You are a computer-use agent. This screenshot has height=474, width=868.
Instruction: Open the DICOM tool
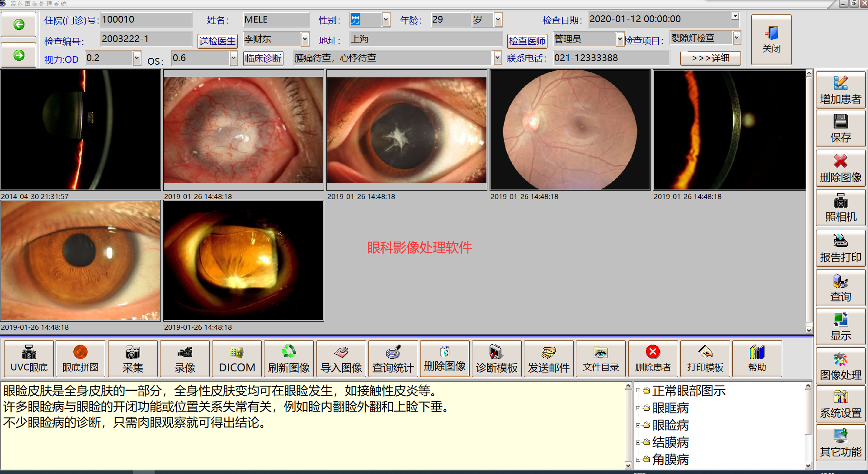coord(236,358)
